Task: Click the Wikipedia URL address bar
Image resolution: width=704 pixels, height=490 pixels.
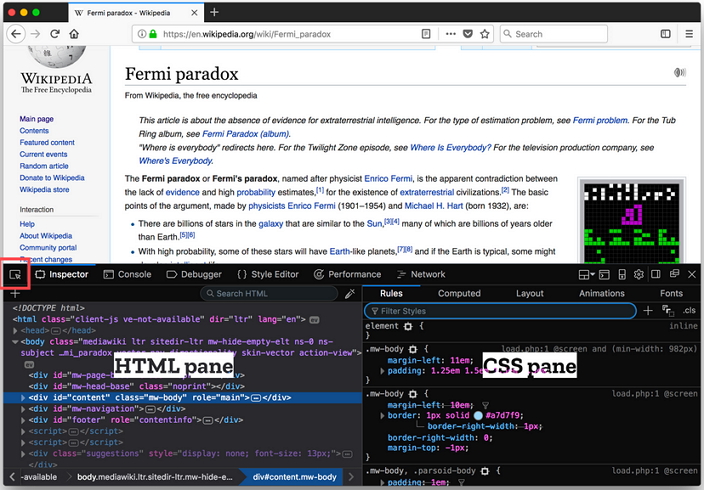Action: [287, 34]
